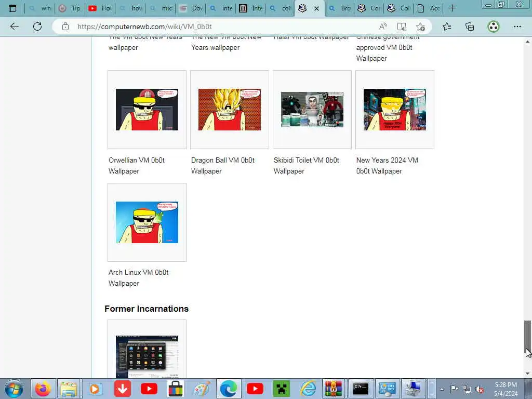Viewport: 532px width, 399px height.
Task: Click the muted volume tray icon
Action: (x=480, y=389)
